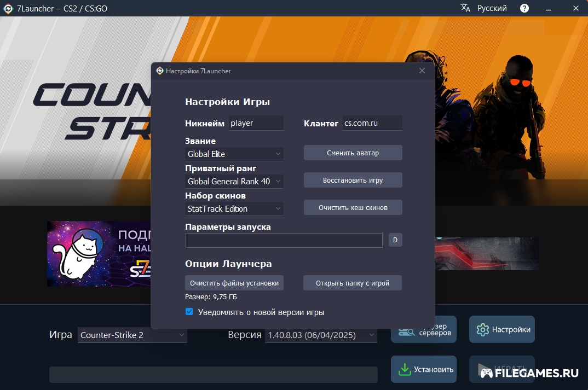Select the Русский language option

coord(492,8)
